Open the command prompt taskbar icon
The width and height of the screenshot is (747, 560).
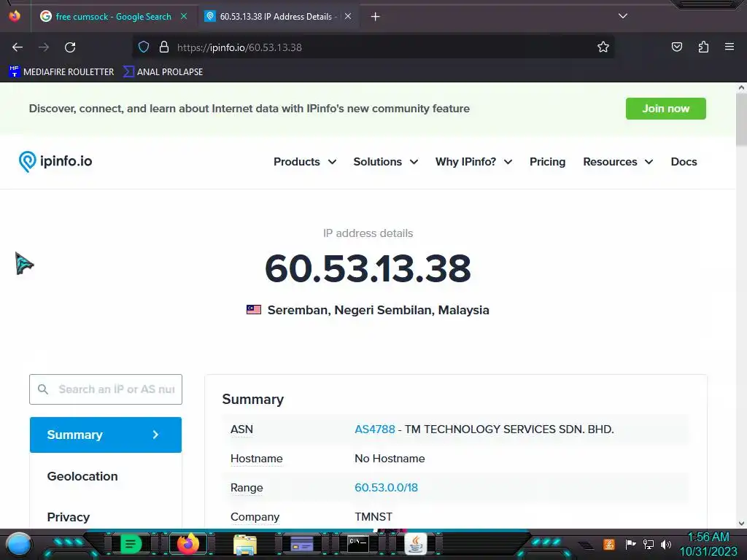pos(357,543)
